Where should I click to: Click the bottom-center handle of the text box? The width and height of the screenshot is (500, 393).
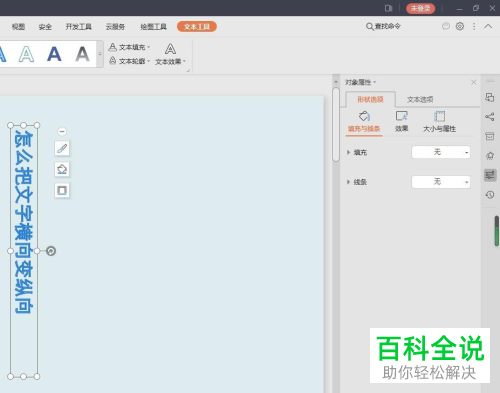(23, 376)
